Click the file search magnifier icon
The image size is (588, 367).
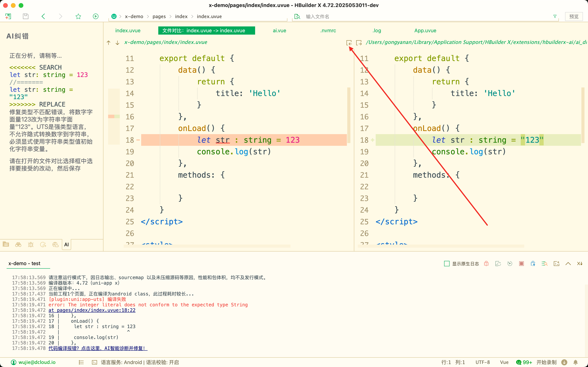pyautogui.click(x=297, y=16)
